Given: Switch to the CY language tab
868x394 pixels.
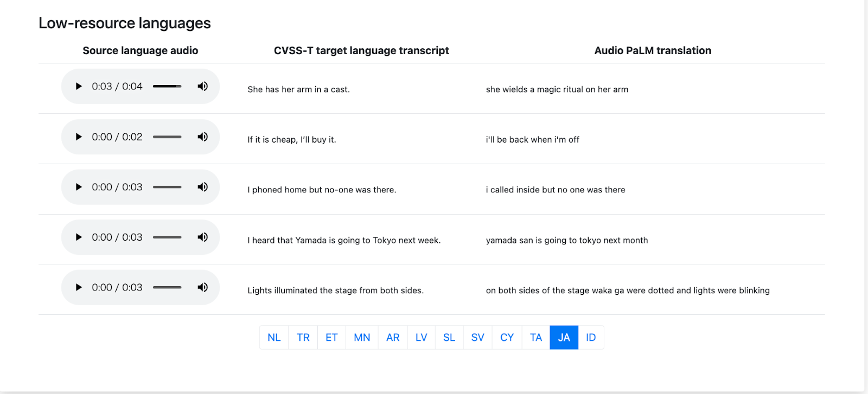Looking at the screenshot, I should tap(507, 338).
